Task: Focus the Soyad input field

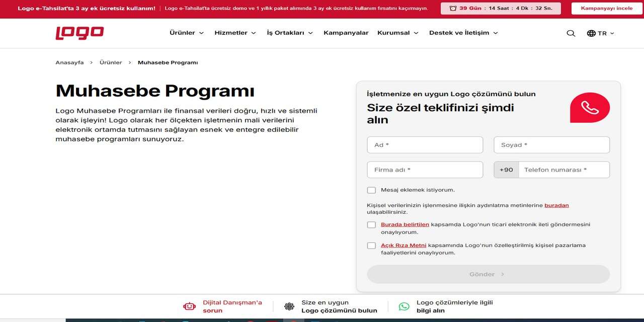Action: coord(551,145)
